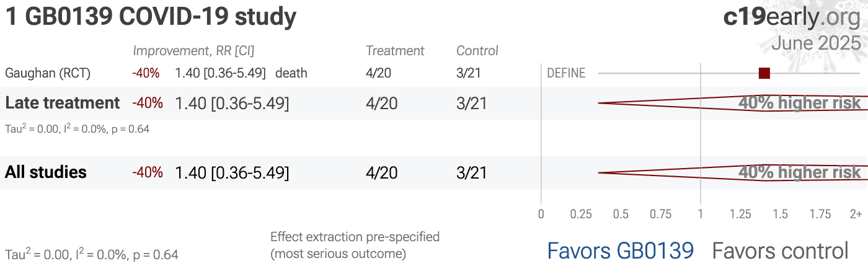868x266 pixels.
Task: Click the Favors control label
Action: click(780, 250)
